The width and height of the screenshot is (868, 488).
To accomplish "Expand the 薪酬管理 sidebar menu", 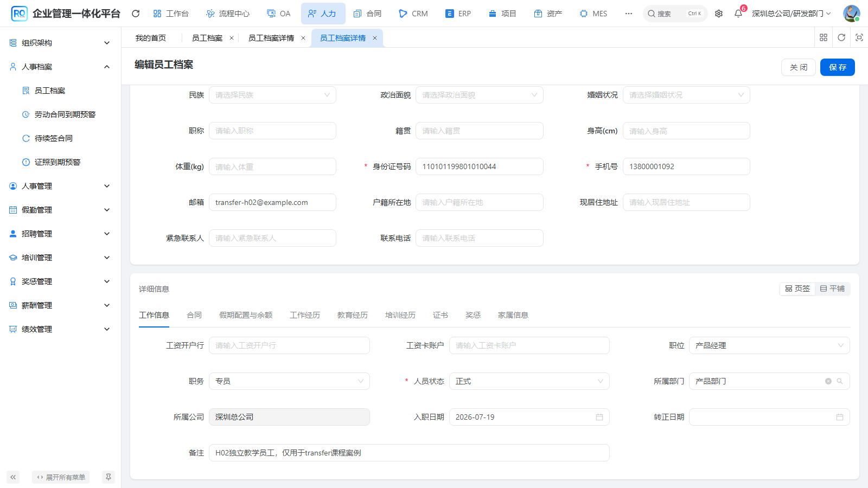I will pos(60,305).
